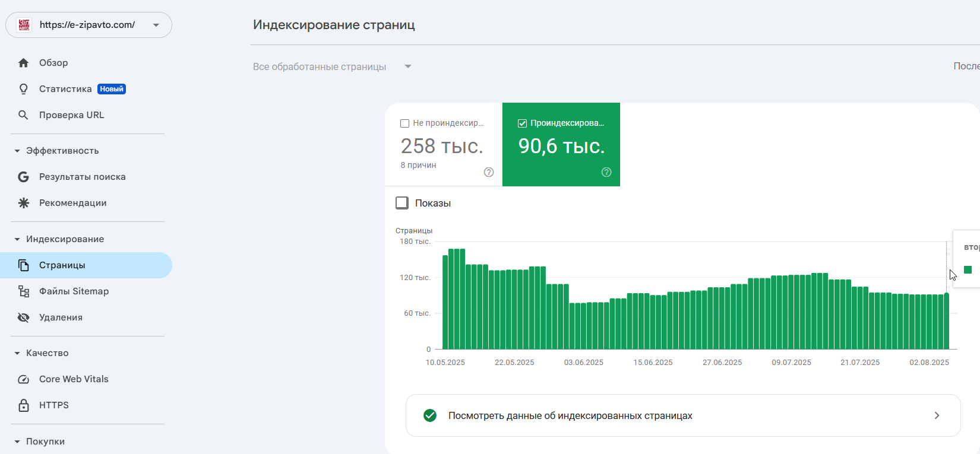
Task: Click the https://e-zipavto.com/ property URL
Action: [87, 25]
